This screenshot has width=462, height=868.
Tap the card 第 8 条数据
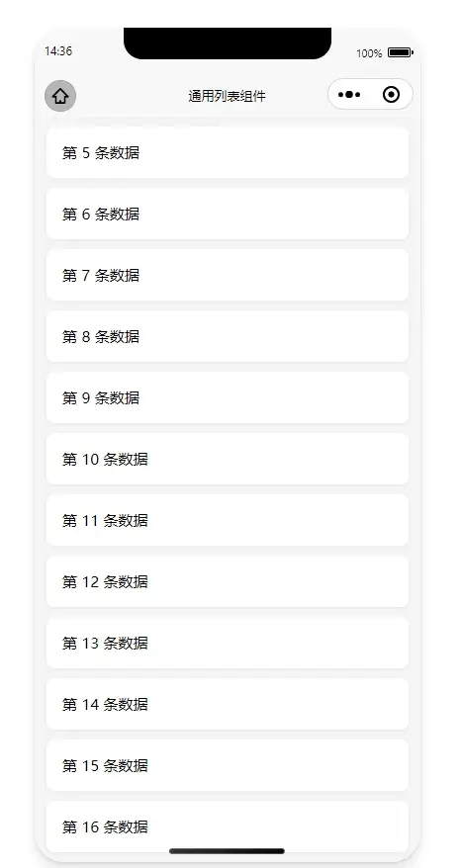228,336
